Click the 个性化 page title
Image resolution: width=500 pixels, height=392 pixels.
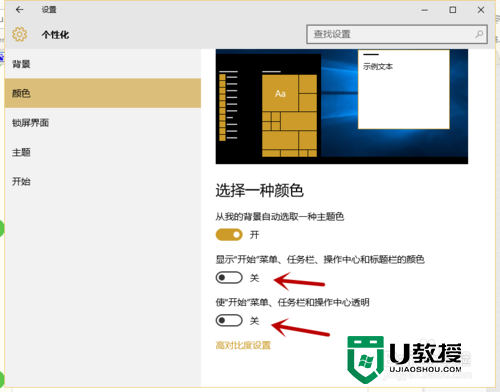[x=55, y=35]
